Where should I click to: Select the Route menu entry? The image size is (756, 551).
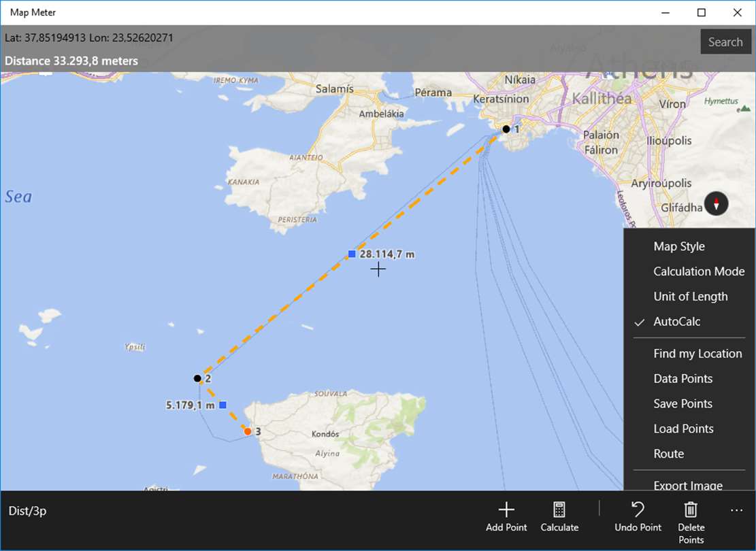[689, 454]
